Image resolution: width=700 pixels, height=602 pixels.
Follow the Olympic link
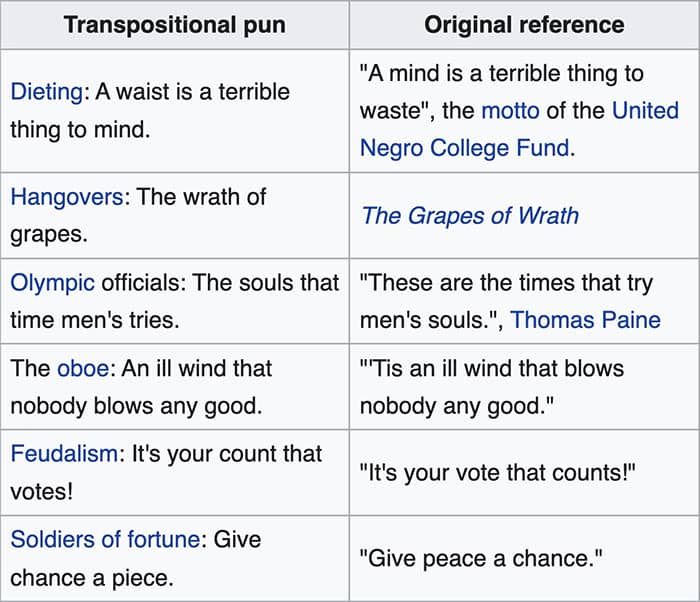coord(52,282)
